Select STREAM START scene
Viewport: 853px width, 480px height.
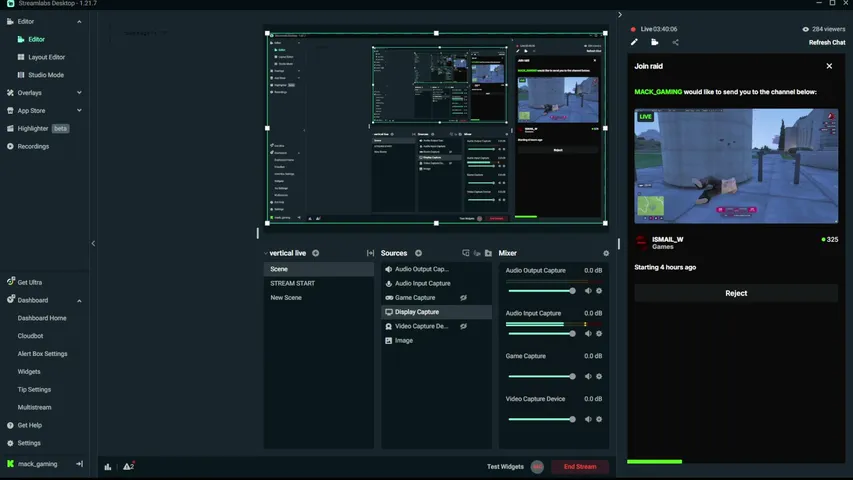click(x=318, y=283)
